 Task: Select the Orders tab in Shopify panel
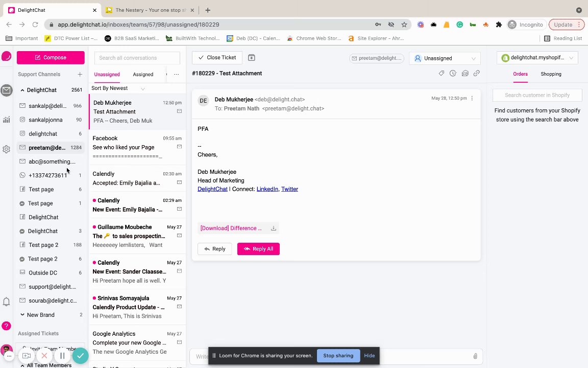point(520,74)
